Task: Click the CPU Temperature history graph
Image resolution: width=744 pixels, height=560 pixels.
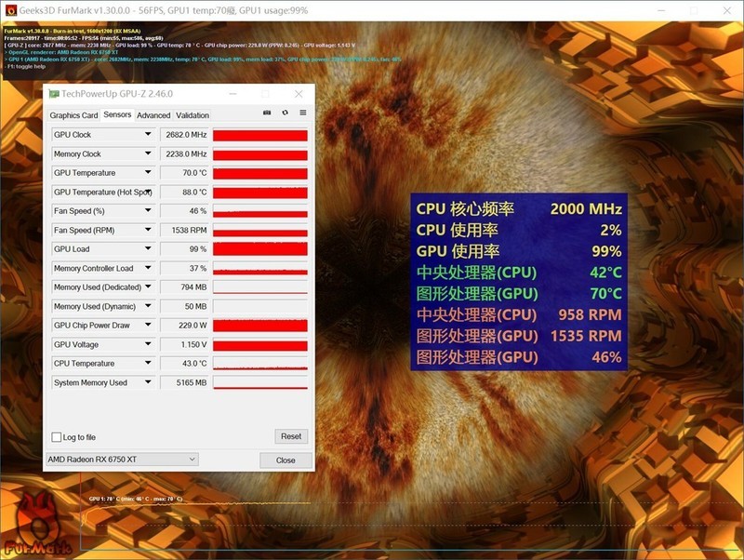Action: (260, 364)
